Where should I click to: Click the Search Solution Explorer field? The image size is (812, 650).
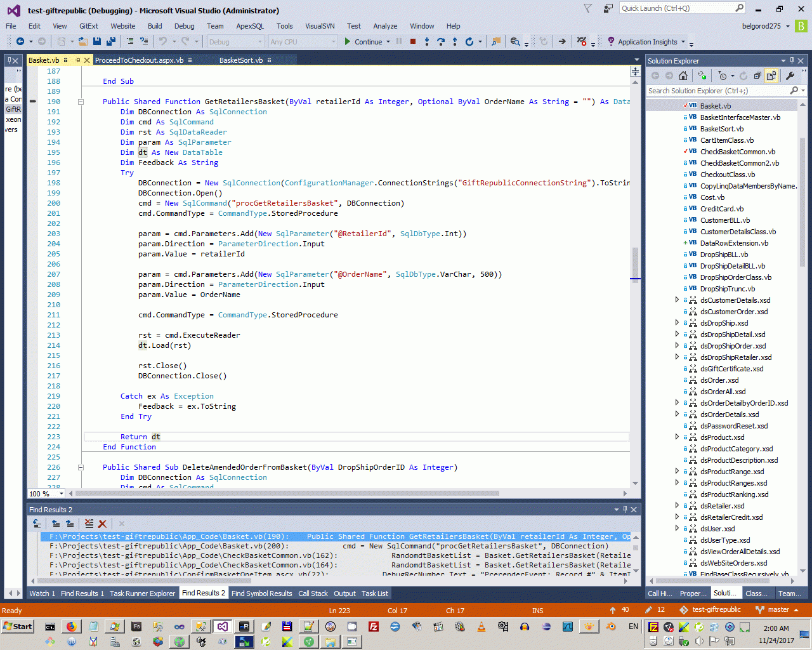coord(717,91)
